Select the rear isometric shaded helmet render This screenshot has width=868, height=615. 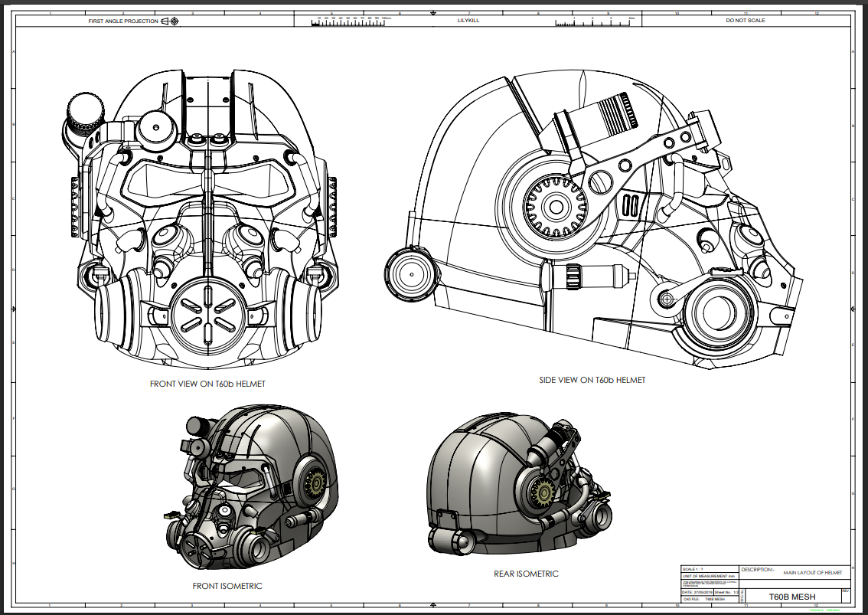(x=519, y=484)
